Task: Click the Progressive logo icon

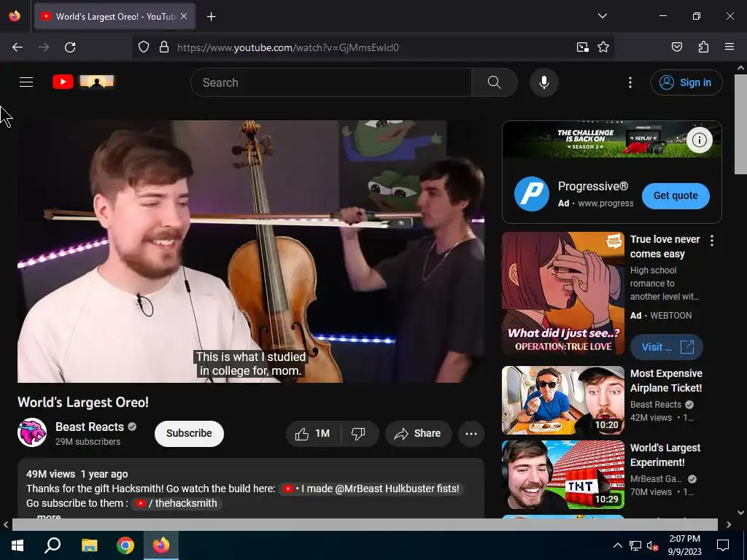Action: click(x=532, y=194)
